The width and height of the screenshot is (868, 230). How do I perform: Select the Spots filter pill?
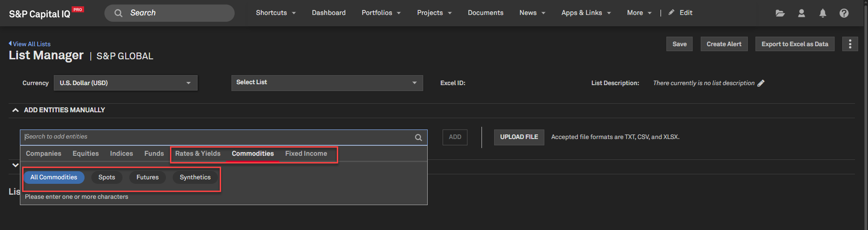(x=107, y=177)
